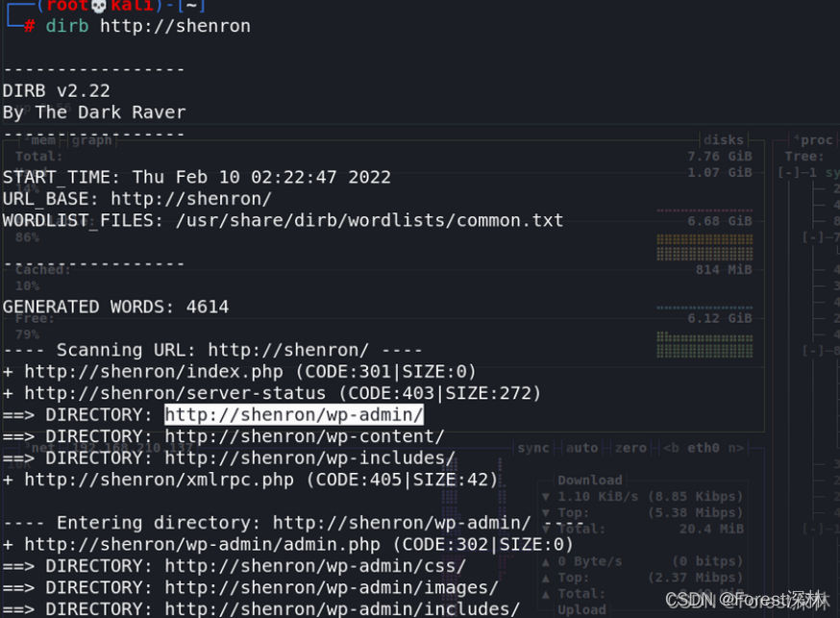The width and height of the screenshot is (840, 618).
Task: Click the background 'disks' panel label
Action: tap(723, 139)
